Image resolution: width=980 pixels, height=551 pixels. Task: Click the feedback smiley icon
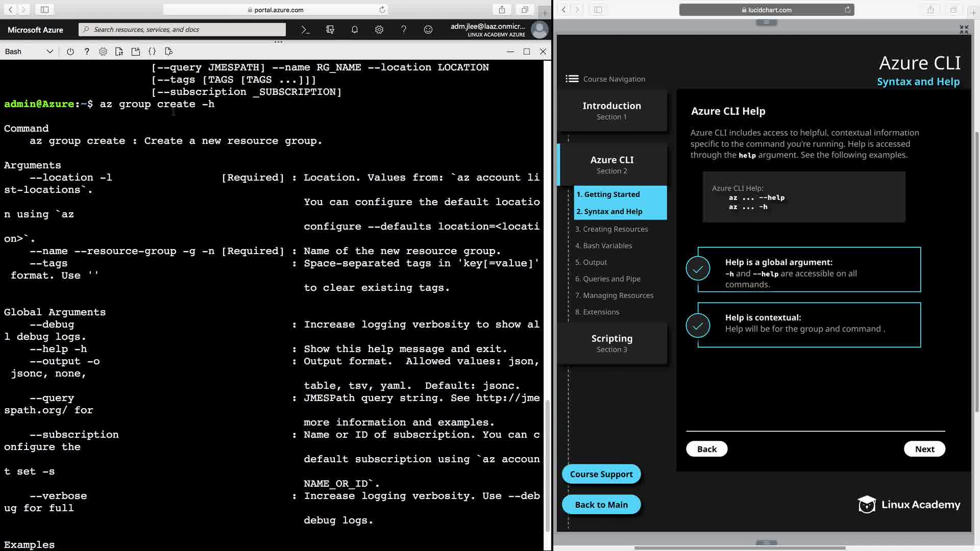(428, 30)
